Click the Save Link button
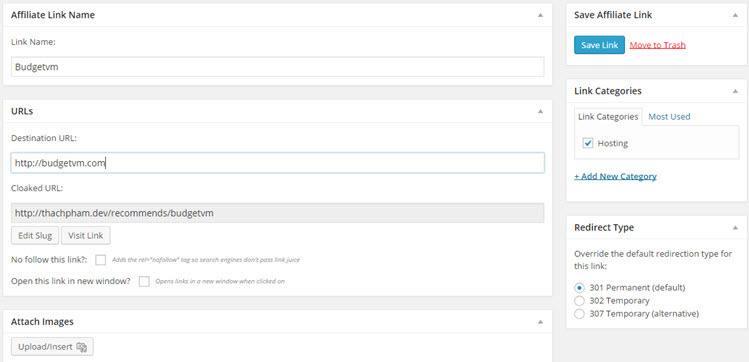The height and width of the screenshot is (362, 749). click(599, 45)
